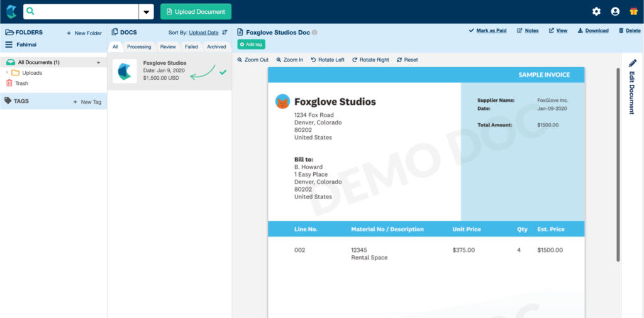Rotate Right the document
Image resolution: width=644 pixels, height=318 pixels.
point(371,60)
